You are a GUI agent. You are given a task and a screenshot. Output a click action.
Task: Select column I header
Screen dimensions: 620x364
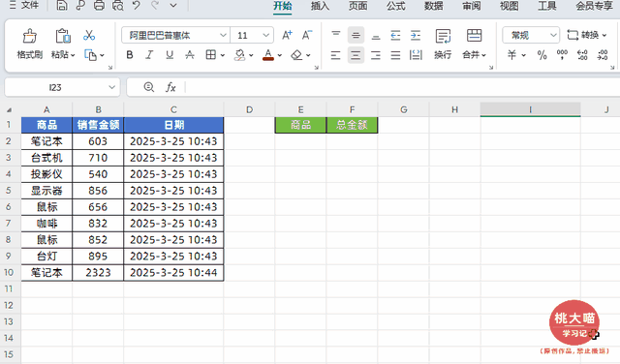[x=530, y=109]
